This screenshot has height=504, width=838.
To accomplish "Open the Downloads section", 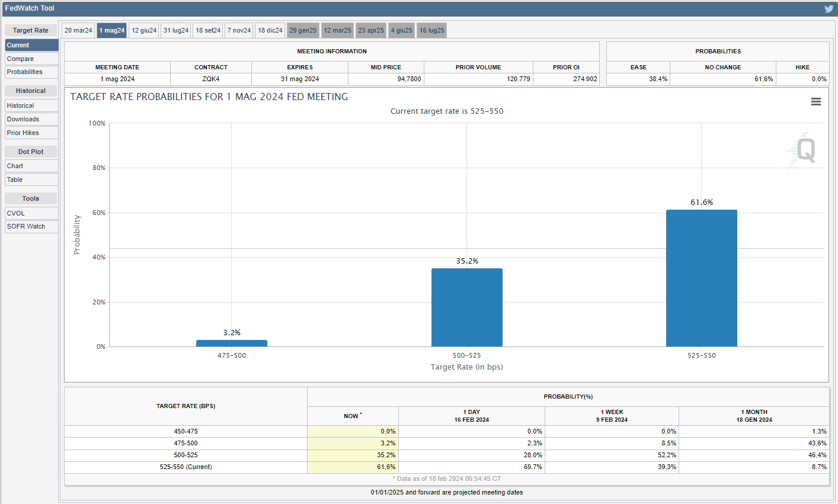I will tap(31, 119).
